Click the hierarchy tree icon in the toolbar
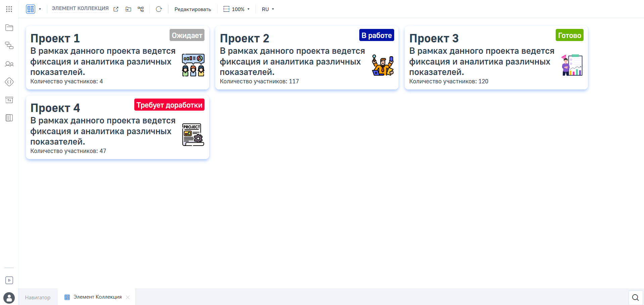Screen dimensions: 644x305 tap(141, 9)
